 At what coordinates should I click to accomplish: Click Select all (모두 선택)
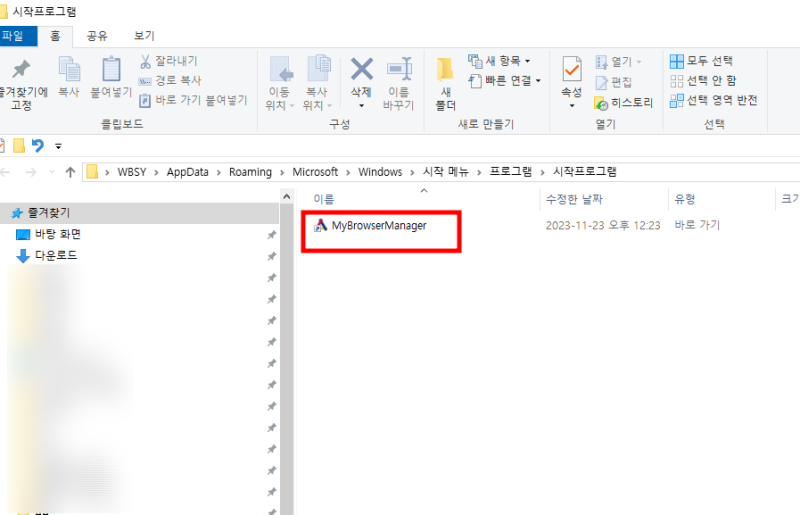point(702,61)
